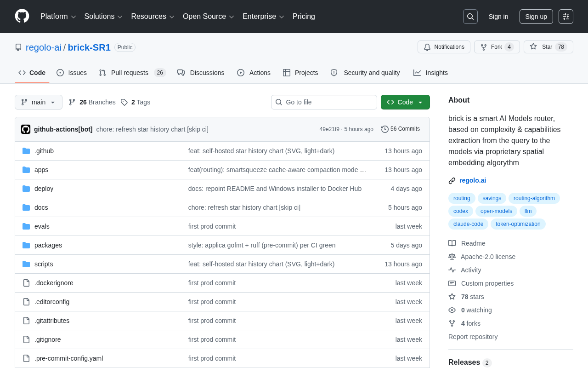Open the regolo-ai owner link
588x368 pixels.
pyautogui.click(x=44, y=47)
